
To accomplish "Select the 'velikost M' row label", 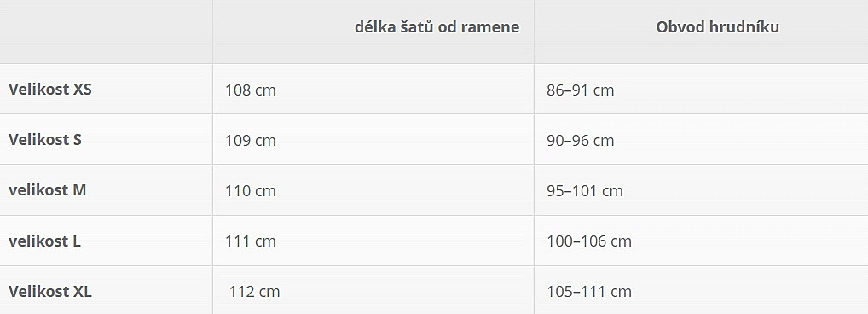I will tap(47, 190).
